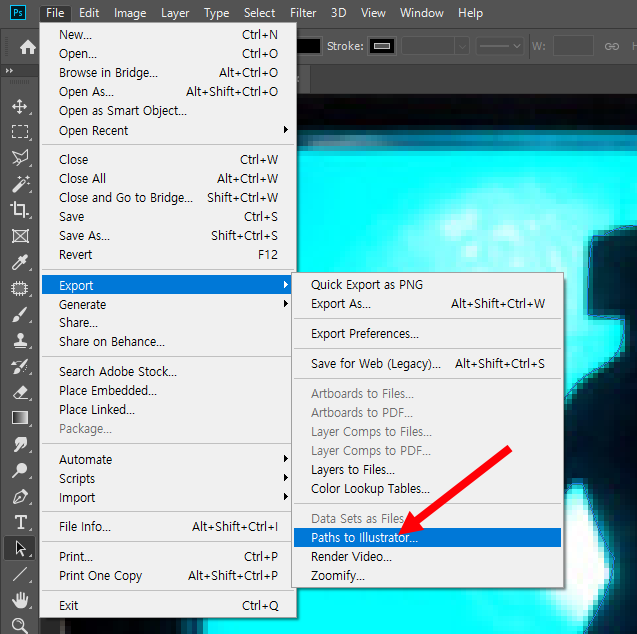The height and width of the screenshot is (634, 637).
Task: Click the W width input field
Action: point(573,46)
